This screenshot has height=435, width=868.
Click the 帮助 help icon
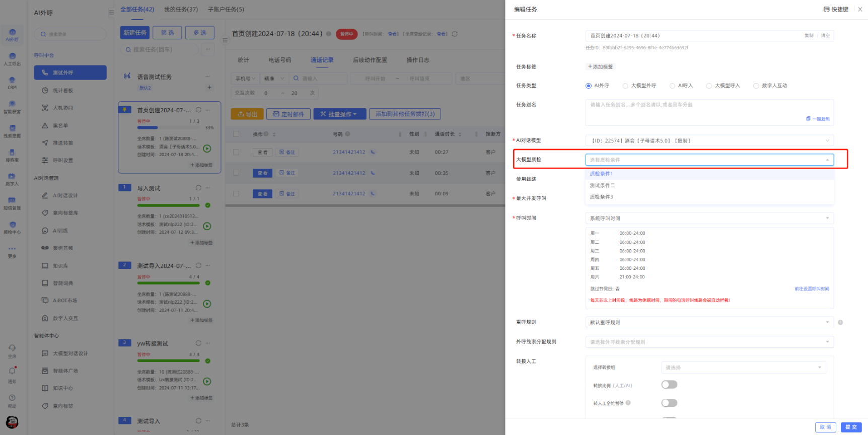12,398
